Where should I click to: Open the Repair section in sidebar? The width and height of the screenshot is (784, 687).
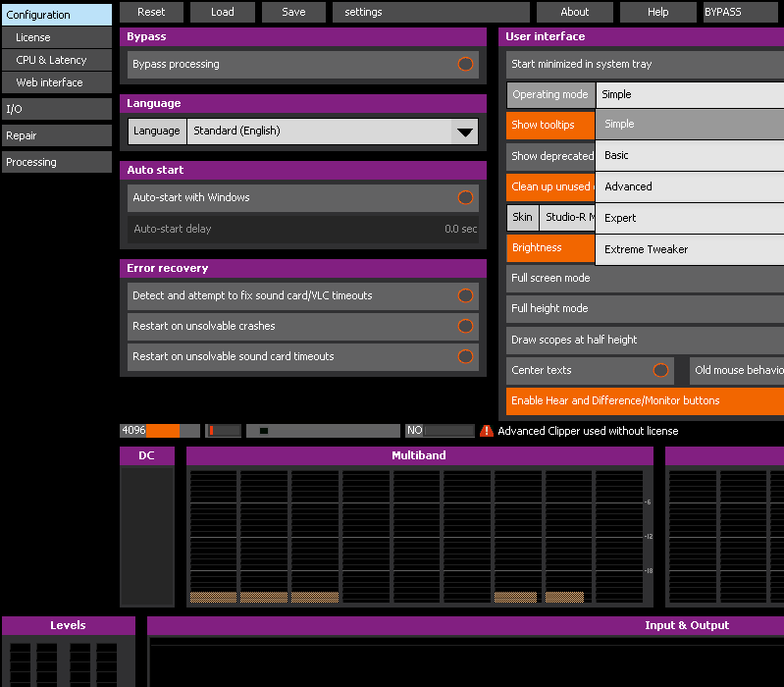[x=56, y=135]
